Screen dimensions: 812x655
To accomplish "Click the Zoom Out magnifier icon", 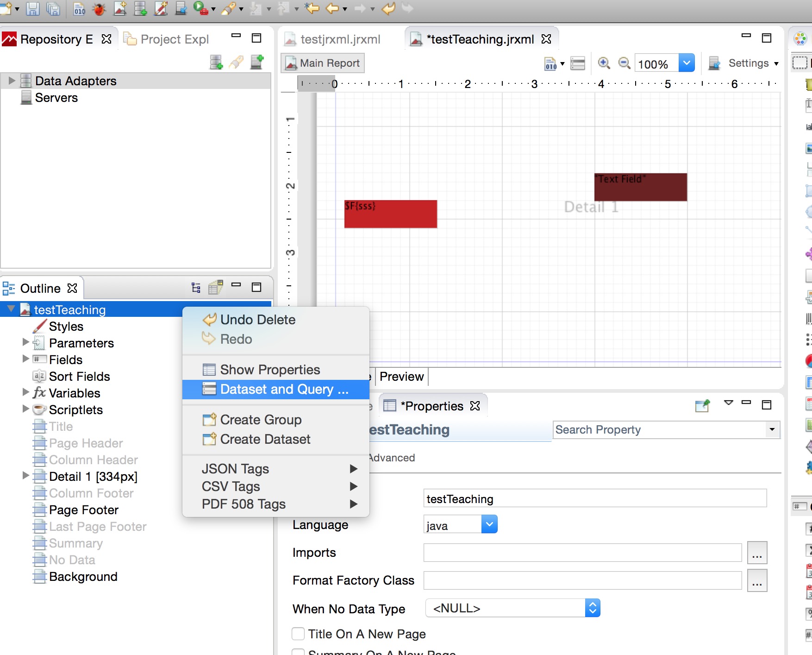I will pyautogui.click(x=625, y=63).
